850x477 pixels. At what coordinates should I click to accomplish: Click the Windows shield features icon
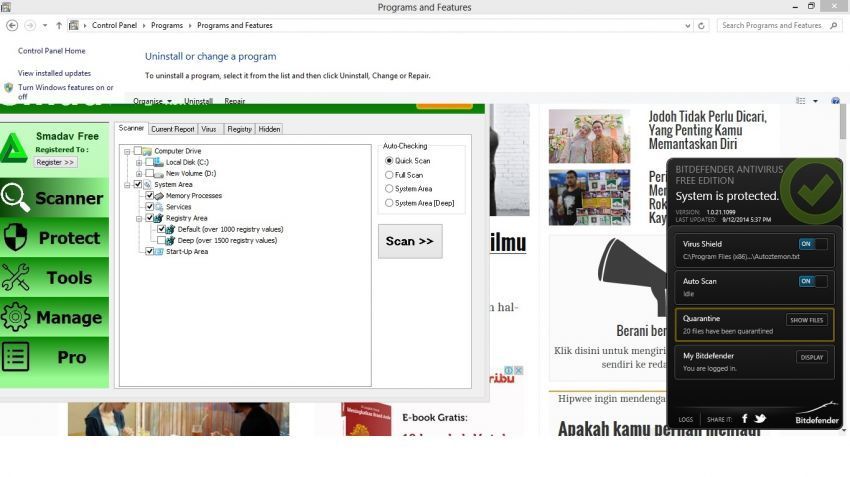(9, 87)
